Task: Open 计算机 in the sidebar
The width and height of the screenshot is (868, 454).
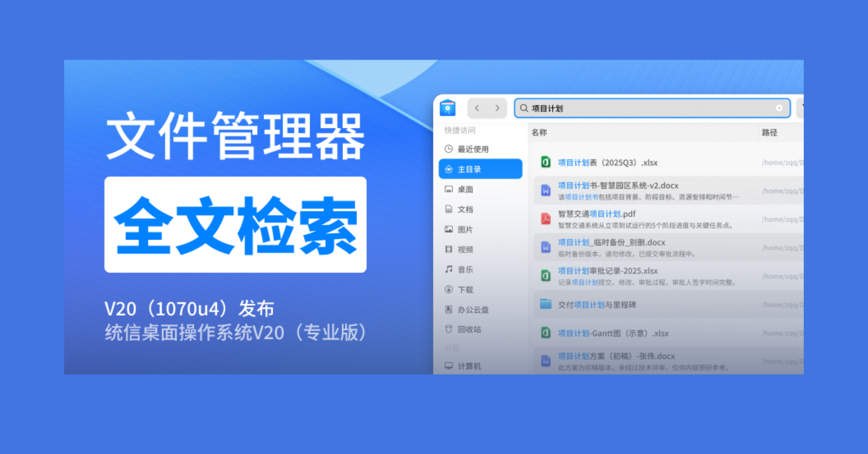Action: click(x=480, y=366)
